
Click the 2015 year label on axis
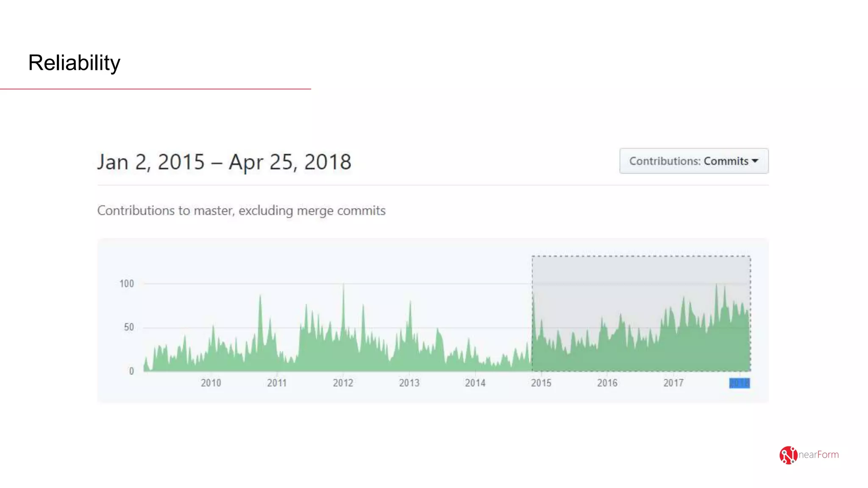coord(541,383)
